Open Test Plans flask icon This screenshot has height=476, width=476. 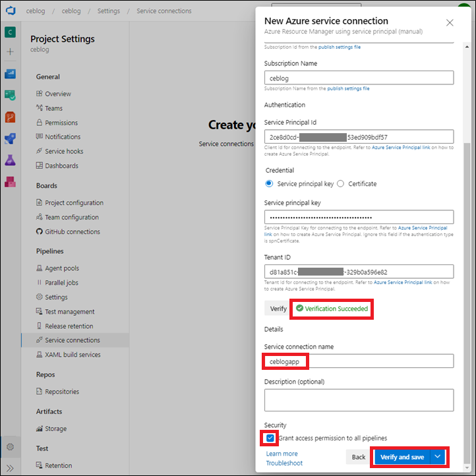11,160
